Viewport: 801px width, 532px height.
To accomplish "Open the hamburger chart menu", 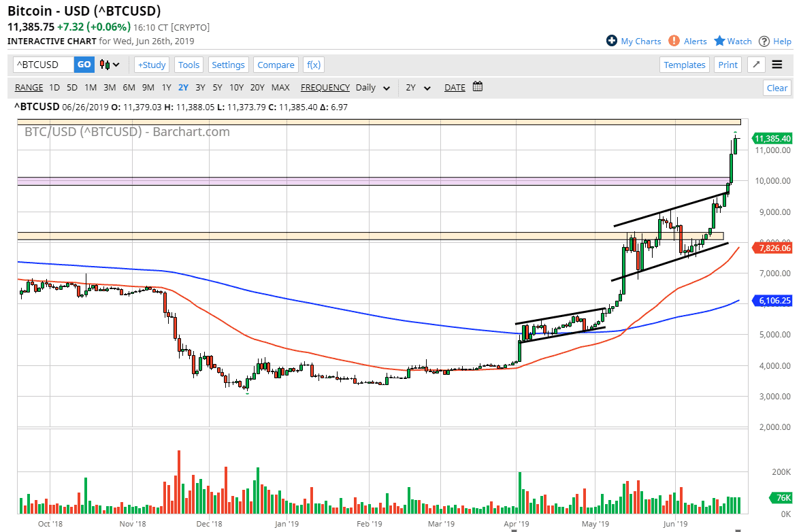I will (x=777, y=65).
